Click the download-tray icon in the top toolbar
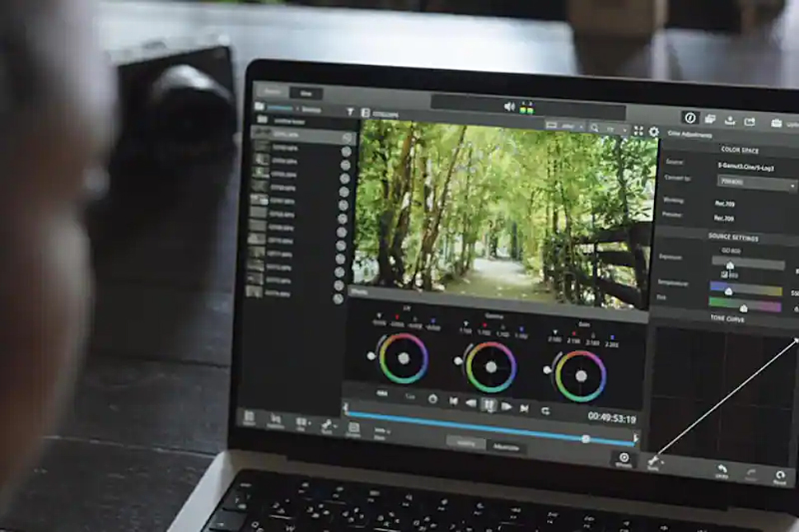Image resolution: width=799 pixels, height=532 pixels. (730, 121)
